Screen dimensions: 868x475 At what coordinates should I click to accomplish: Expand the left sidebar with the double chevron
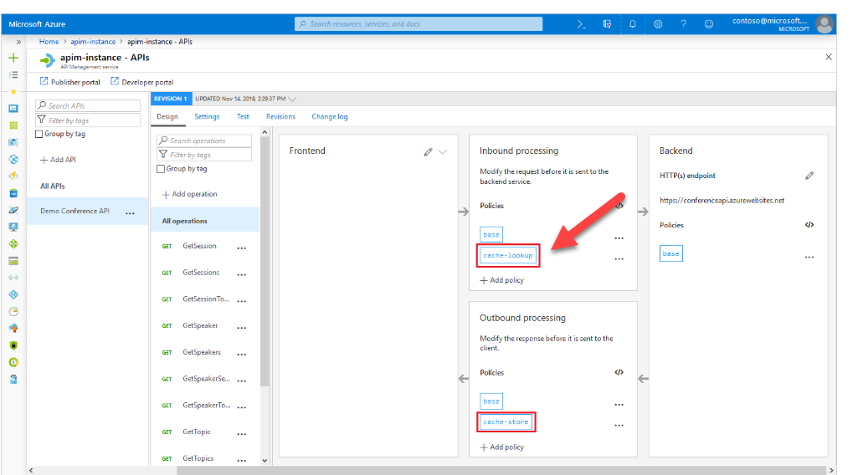pyautogui.click(x=18, y=42)
